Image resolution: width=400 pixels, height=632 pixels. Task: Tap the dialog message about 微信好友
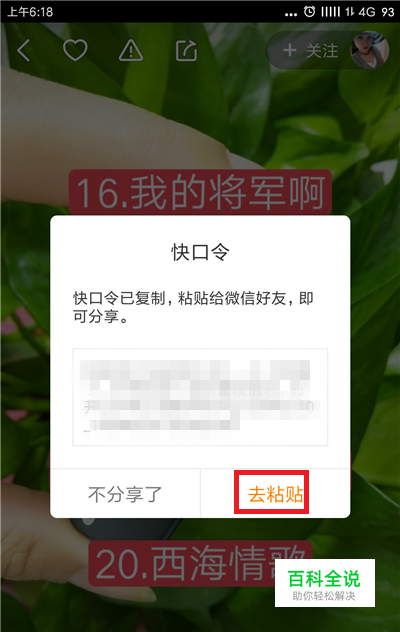pyautogui.click(x=193, y=307)
